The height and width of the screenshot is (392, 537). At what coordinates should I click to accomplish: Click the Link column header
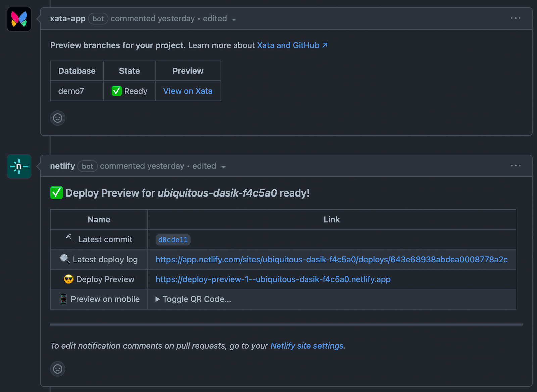click(x=332, y=220)
